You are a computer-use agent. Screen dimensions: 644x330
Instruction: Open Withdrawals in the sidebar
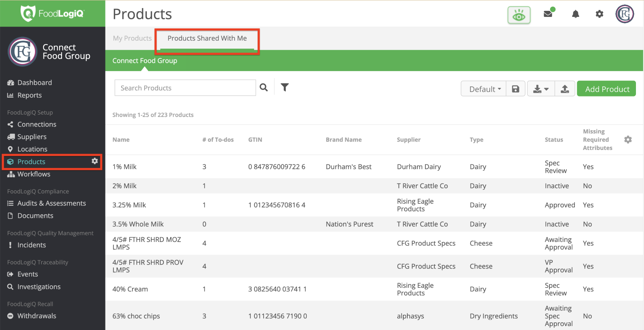coord(37,316)
